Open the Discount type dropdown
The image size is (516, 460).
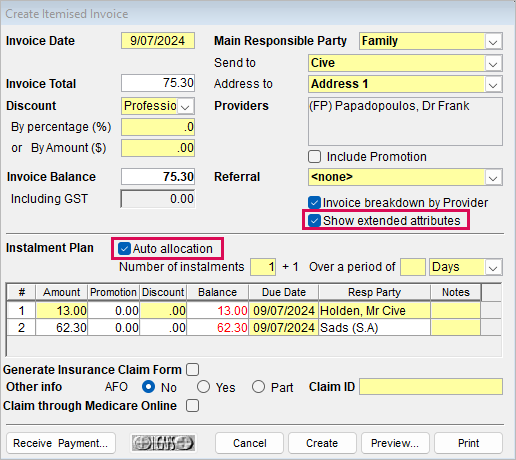click(x=186, y=106)
